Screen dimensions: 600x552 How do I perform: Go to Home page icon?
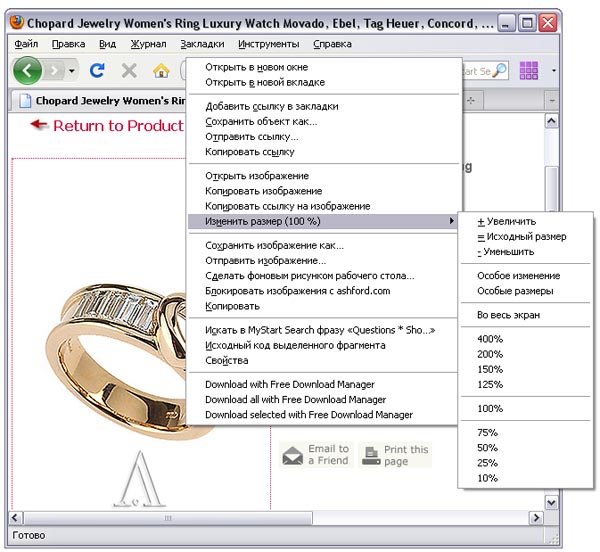click(x=161, y=71)
